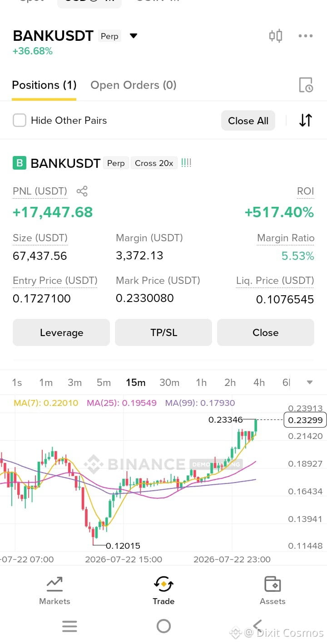Select the 5m chart interval
327x644 pixels.
104,382
